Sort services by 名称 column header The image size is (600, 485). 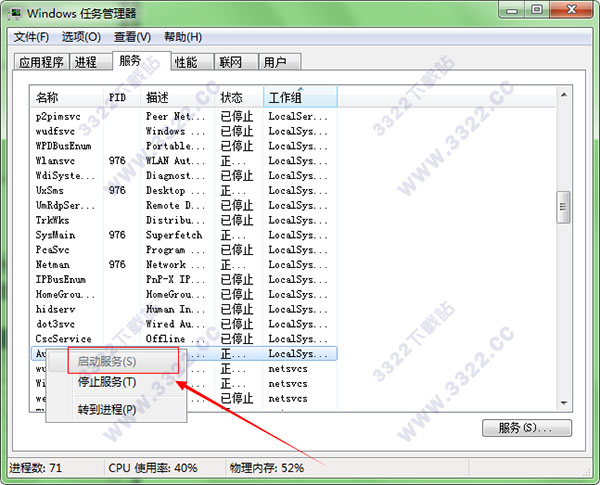tap(67, 98)
